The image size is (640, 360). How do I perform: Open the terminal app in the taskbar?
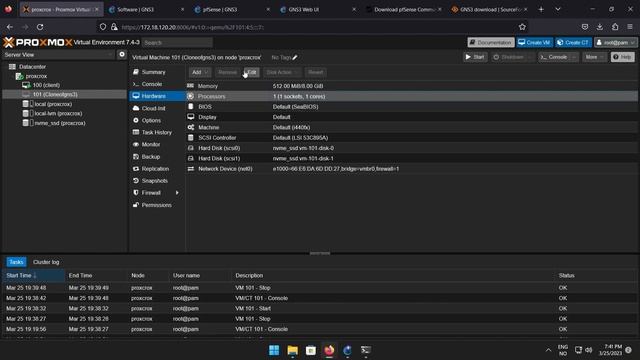pos(366,350)
